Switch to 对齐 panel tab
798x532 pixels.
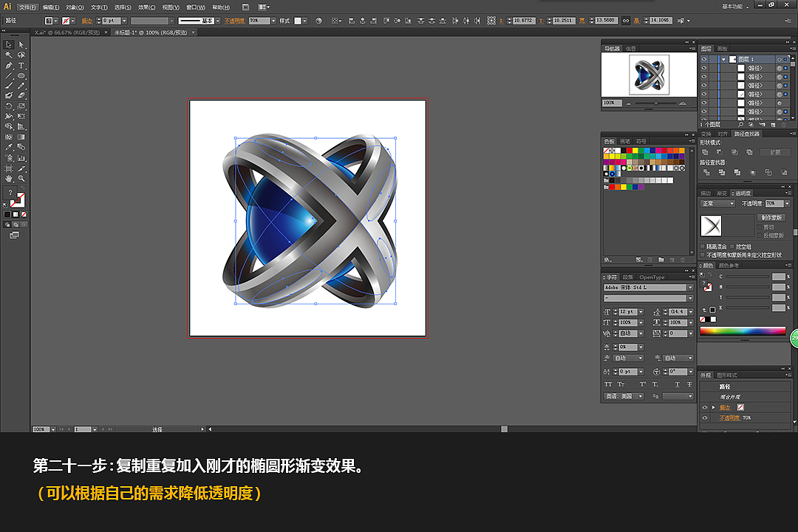click(x=722, y=134)
